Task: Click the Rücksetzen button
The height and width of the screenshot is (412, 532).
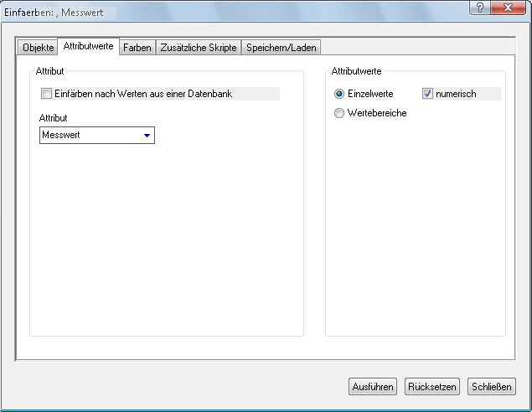Action: (431, 387)
